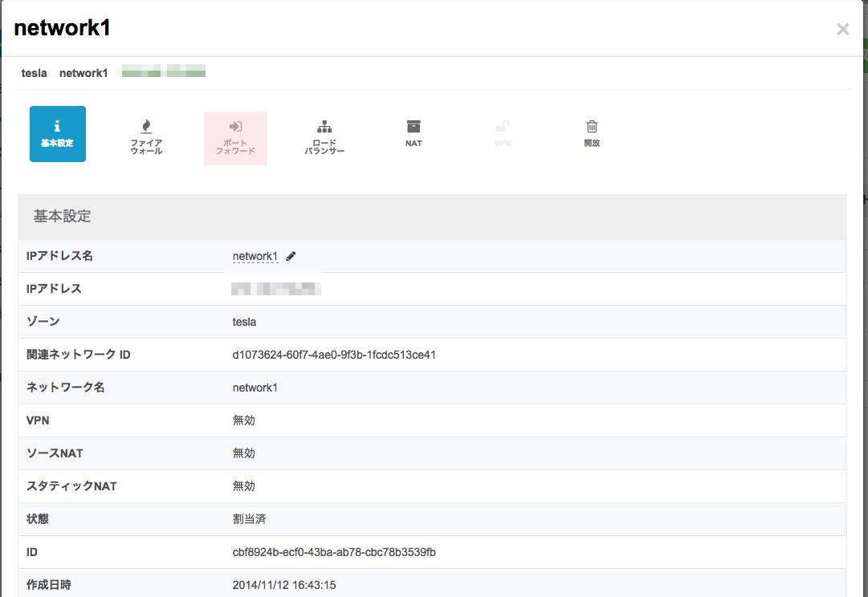The height and width of the screenshot is (597, 868).
Task: Click the network1 breadcrumb link
Action: 84,73
